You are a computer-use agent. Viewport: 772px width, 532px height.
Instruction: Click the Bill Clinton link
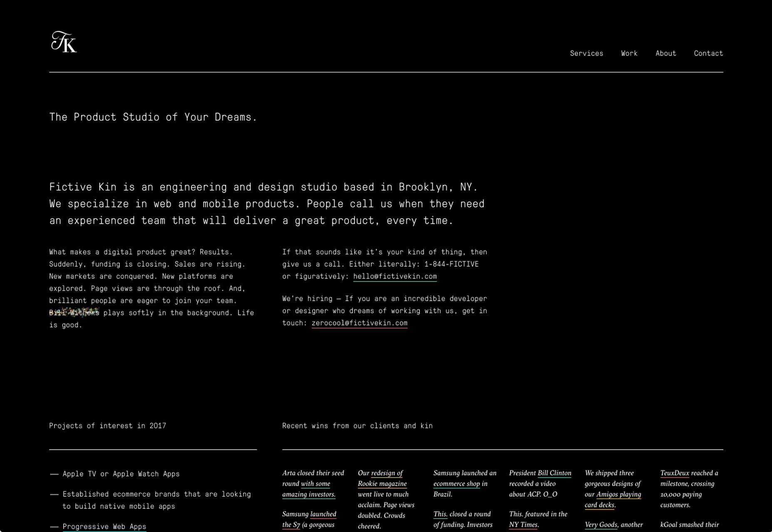(554, 473)
